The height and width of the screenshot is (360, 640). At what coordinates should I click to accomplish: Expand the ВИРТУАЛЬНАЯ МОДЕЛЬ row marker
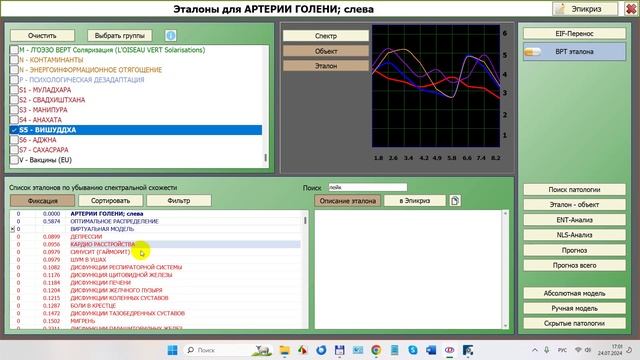13,229
